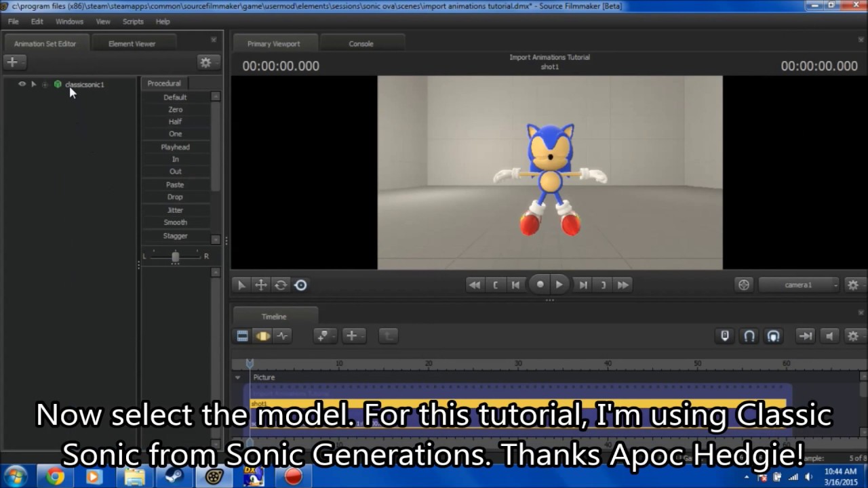Apply the One preset
868x488 pixels.
coord(176,134)
